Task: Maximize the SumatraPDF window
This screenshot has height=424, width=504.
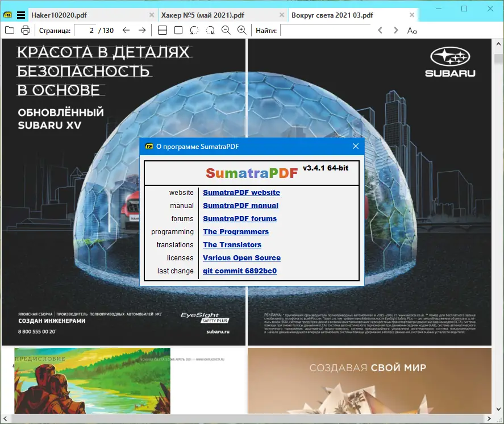Action: pos(464,9)
